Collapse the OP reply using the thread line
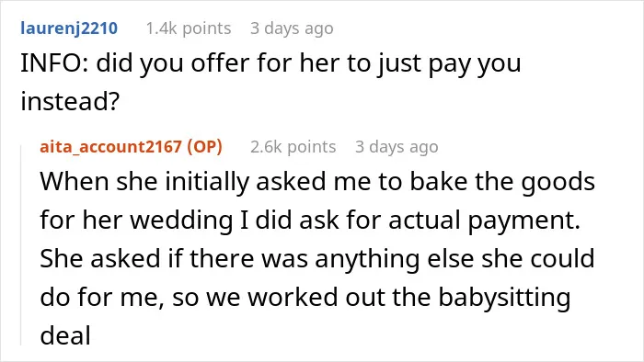644x362 pixels. point(21,243)
